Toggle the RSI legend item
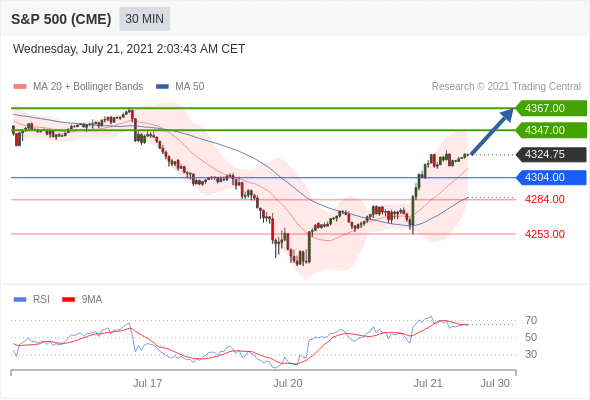This screenshot has height=400, width=590. coord(32,300)
